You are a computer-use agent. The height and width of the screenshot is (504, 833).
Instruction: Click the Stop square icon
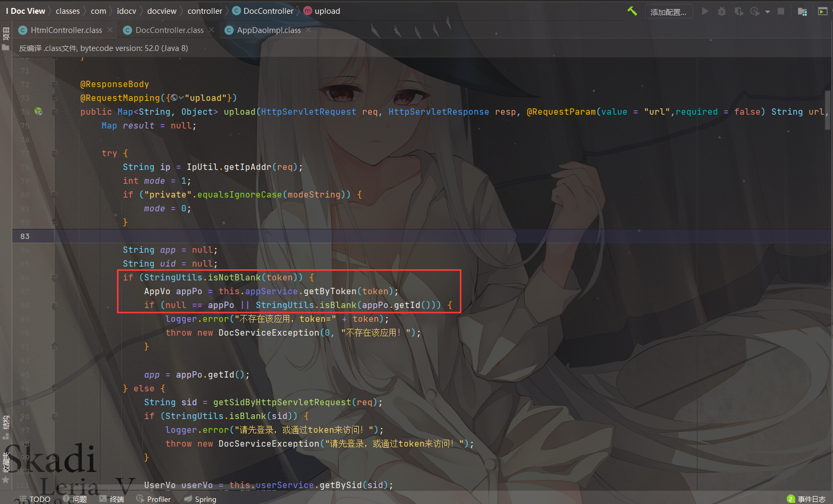click(780, 11)
